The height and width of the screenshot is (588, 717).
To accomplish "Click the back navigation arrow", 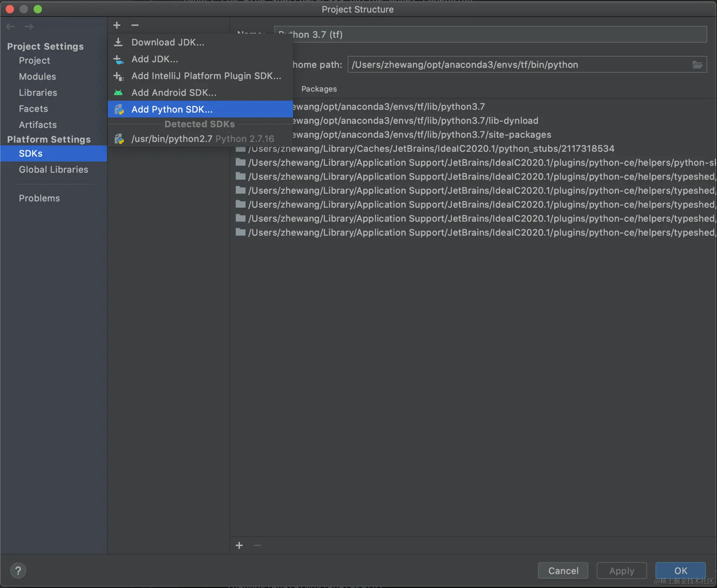I will pyautogui.click(x=10, y=27).
